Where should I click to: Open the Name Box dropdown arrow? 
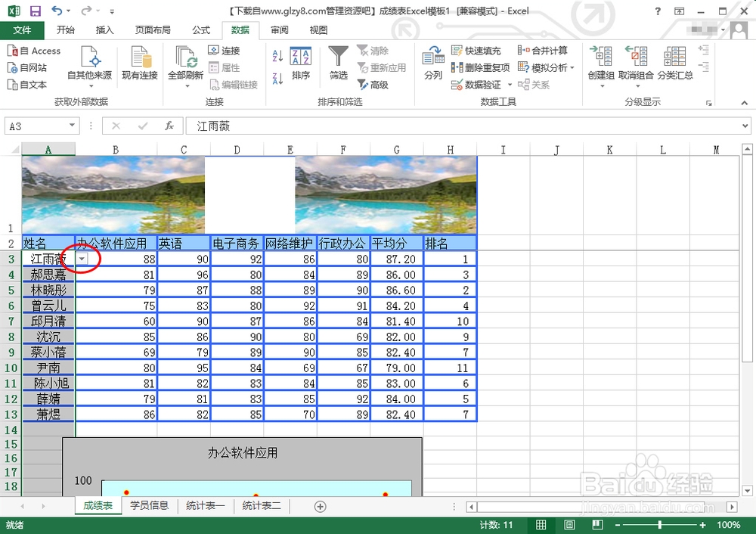(x=72, y=126)
